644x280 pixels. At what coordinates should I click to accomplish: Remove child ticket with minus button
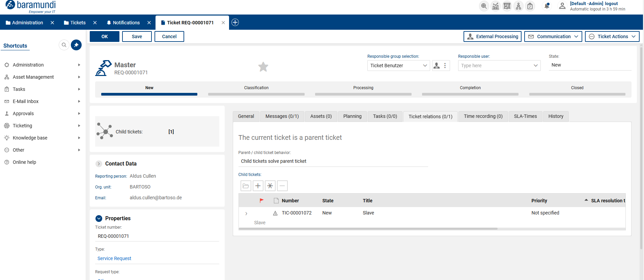(282, 186)
